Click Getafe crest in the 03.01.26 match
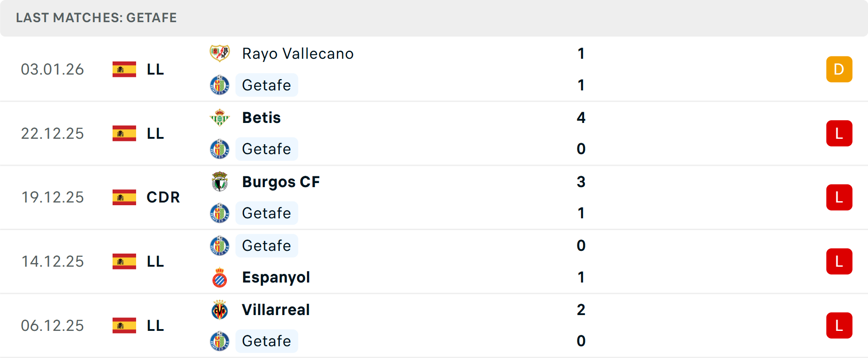 (x=220, y=85)
